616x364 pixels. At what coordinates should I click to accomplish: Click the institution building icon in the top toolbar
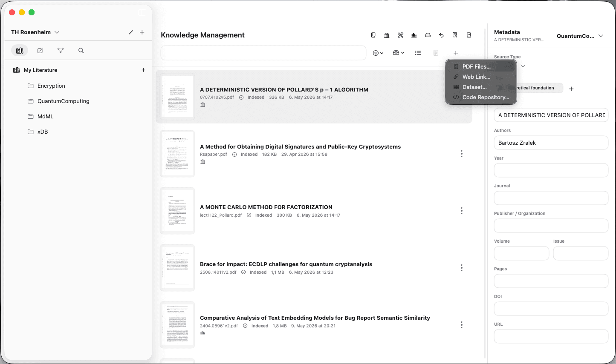click(387, 35)
